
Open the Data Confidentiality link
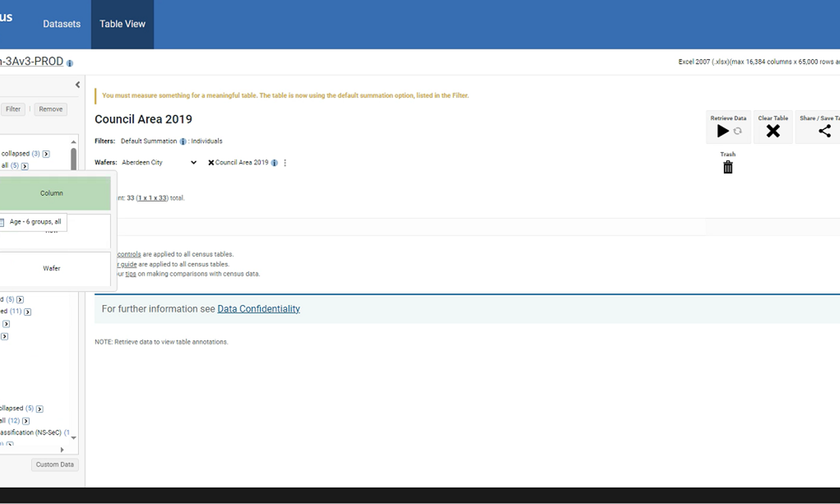point(259,309)
